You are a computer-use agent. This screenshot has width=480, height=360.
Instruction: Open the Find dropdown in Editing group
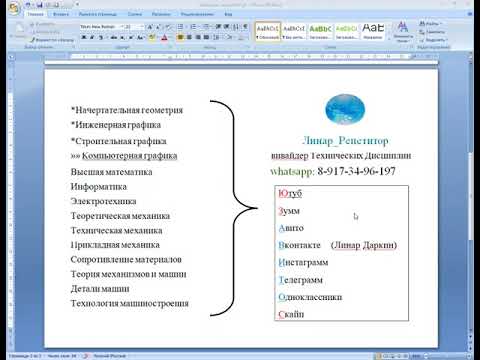[x=432, y=24]
